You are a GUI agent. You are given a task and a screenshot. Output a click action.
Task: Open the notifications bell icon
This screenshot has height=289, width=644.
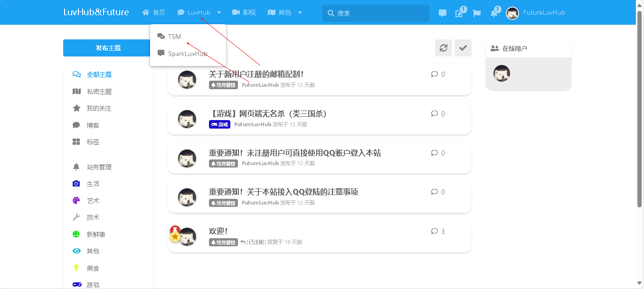coord(494,13)
